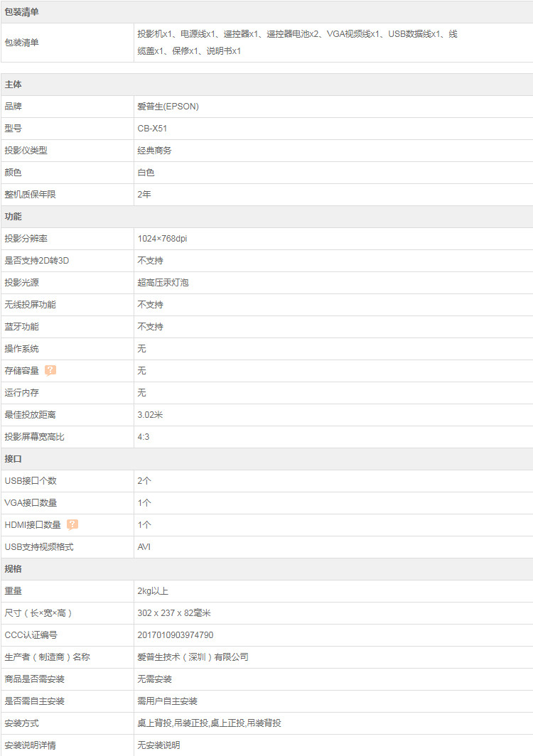Select the projector type value 经典商务
The image size is (533, 756).
point(154,151)
